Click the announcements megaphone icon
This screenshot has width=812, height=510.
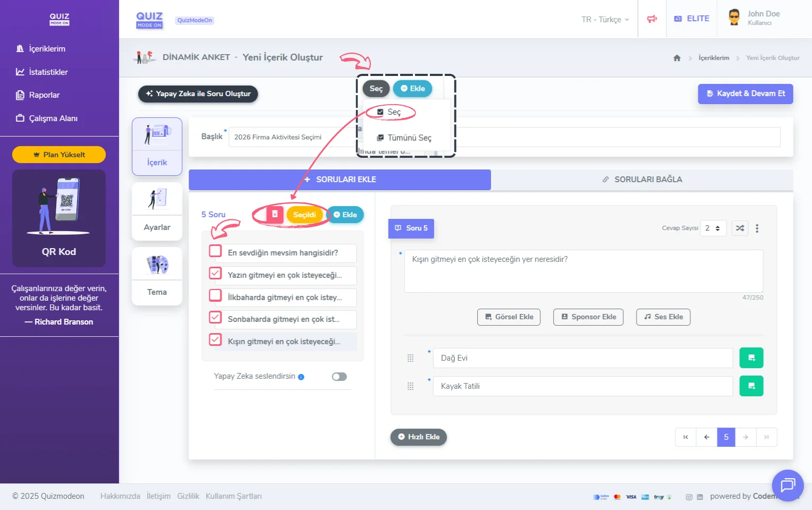652,19
